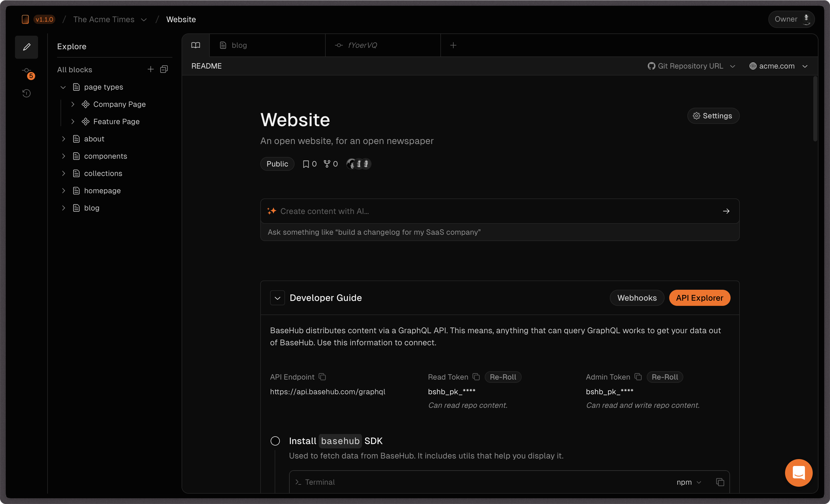Copy the Read Token
This screenshot has width=830, height=504.
476,377
